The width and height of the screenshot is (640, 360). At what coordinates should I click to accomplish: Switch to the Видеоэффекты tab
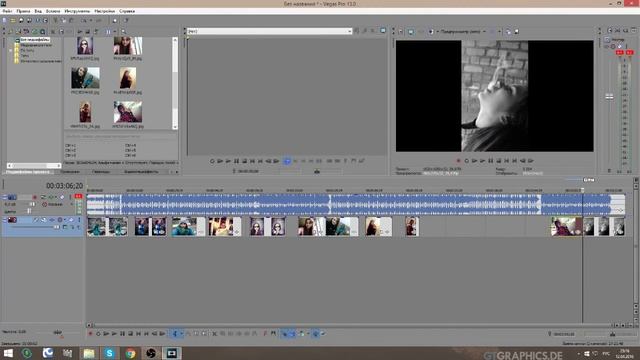[x=141, y=172]
